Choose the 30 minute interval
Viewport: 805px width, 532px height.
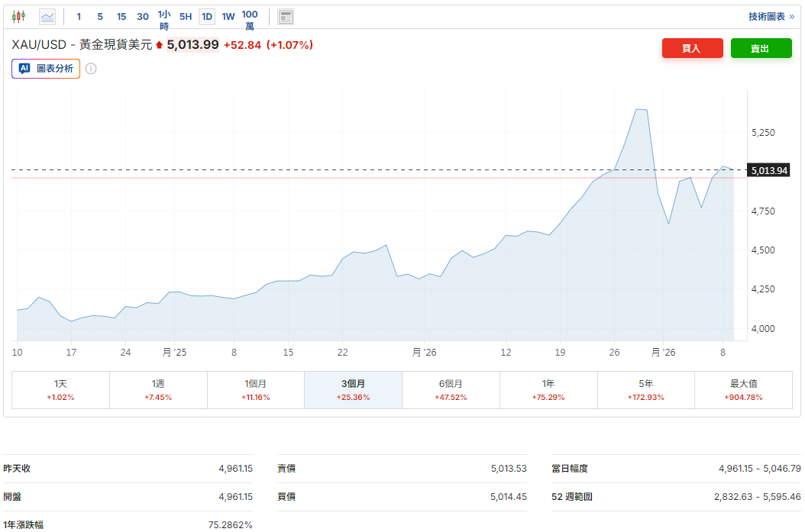143,17
